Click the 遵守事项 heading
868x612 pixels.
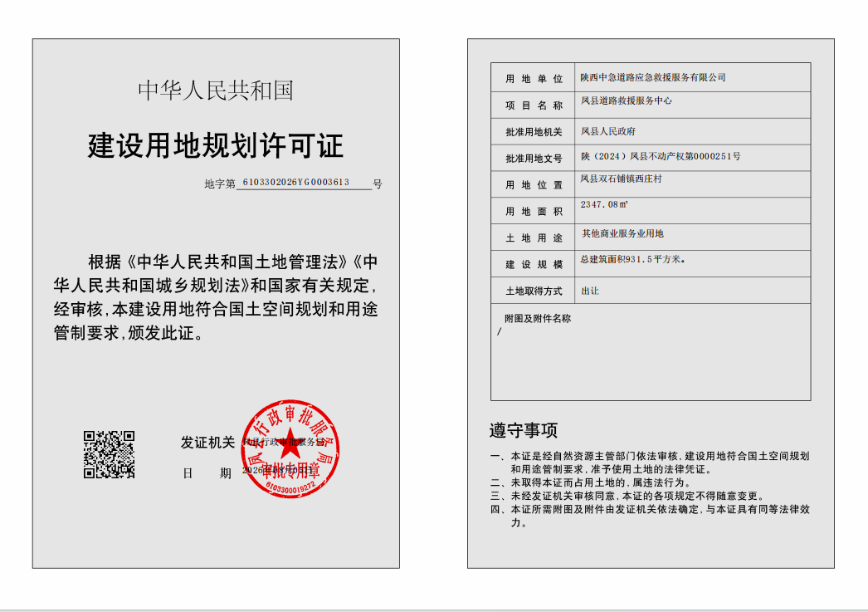[523, 430]
